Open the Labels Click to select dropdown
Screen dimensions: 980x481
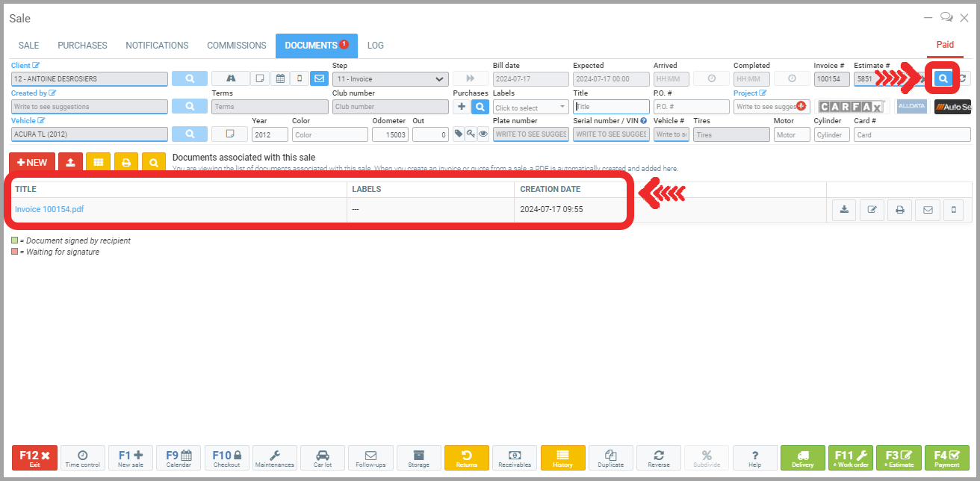pyautogui.click(x=530, y=108)
